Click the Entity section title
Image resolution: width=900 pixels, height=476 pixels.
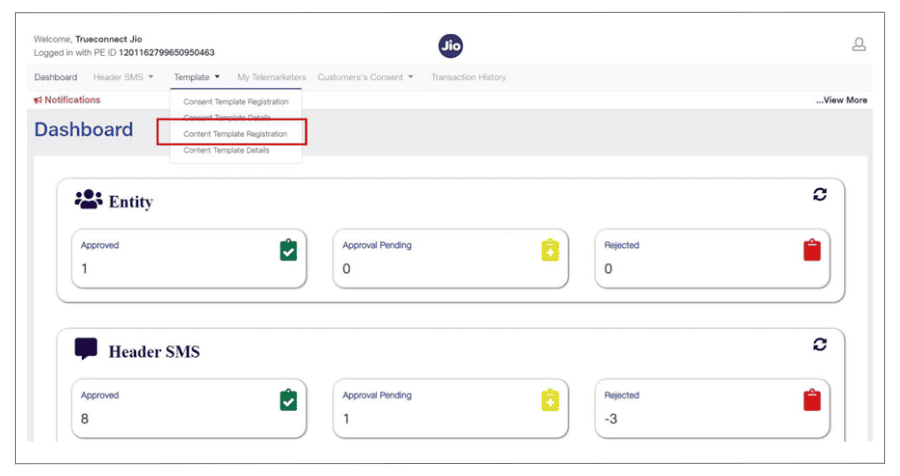tap(131, 202)
